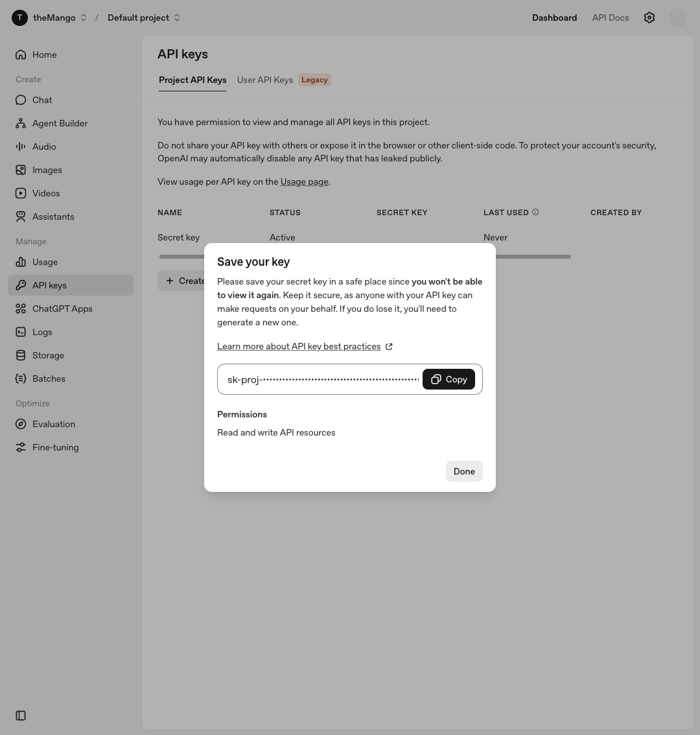Collapse sidebar with bottom panel icon
The height and width of the screenshot is (735, 700).
pyautogui.click(x=21, y=716)
